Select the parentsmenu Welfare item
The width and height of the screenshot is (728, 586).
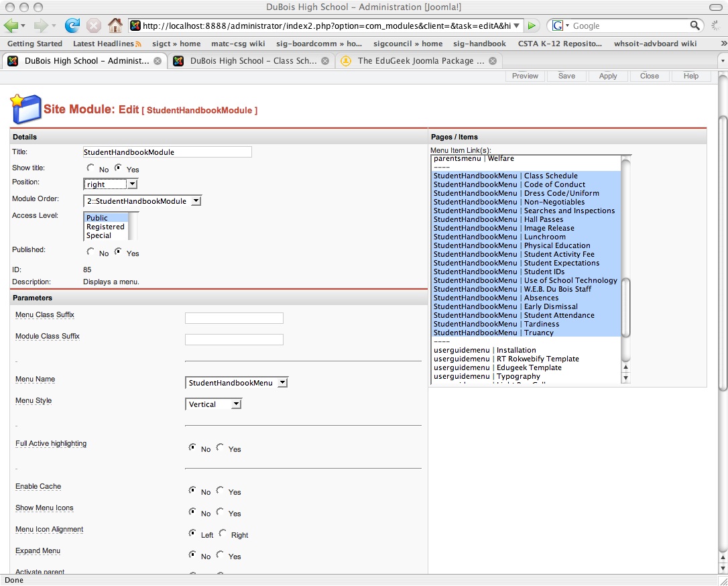coord(526,158)
